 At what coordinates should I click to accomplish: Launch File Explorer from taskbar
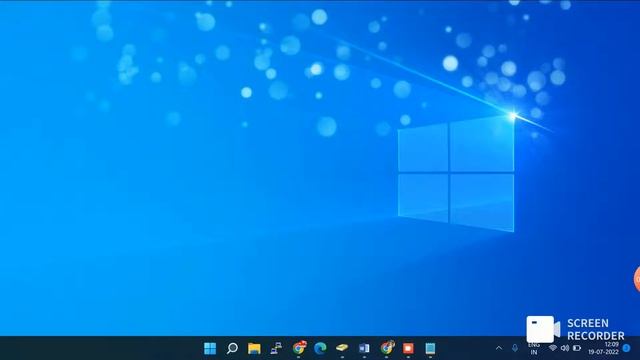point(254,348)
